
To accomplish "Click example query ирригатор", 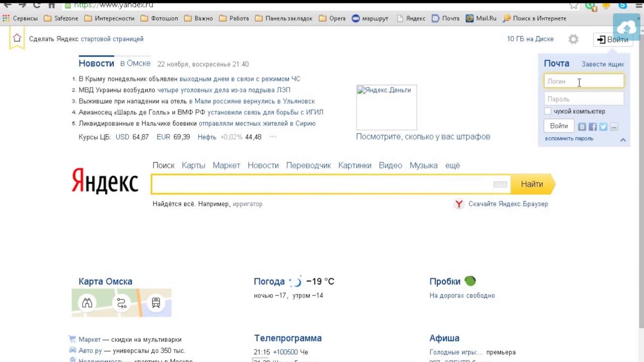I will (248, 204).
